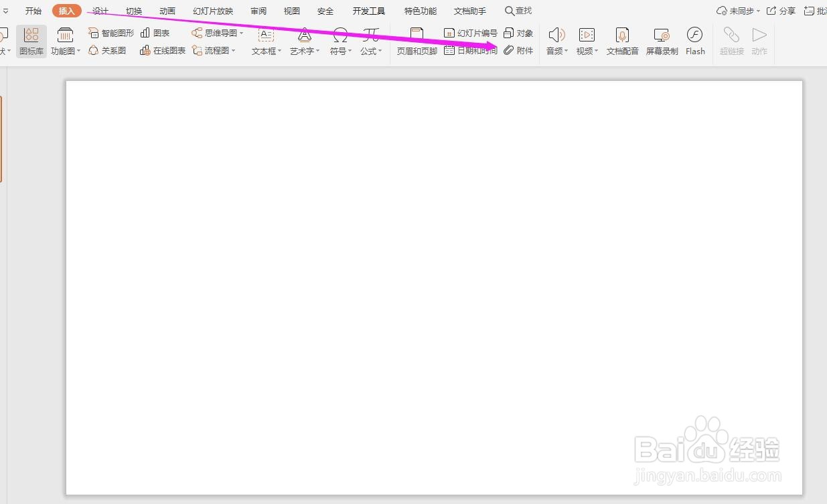Open the 开发工具 tab

click(369, 11)
